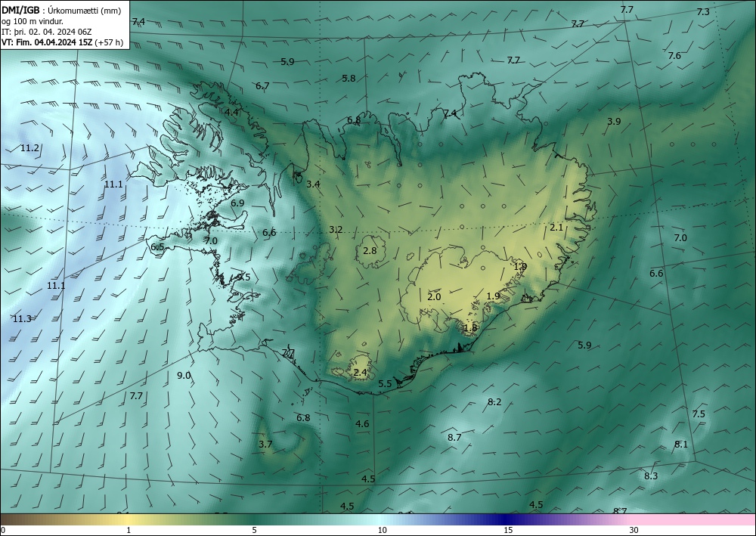Click the 8.2 map value
The height and width of the screenshot is (536, 756).
tap(494, 402)
